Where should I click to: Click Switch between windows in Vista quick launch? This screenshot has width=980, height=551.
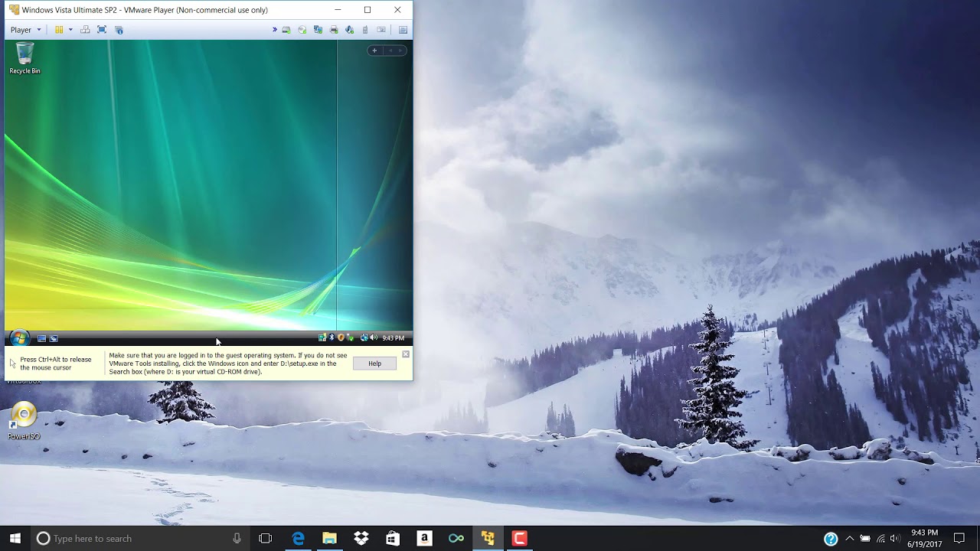pos(54,337)
